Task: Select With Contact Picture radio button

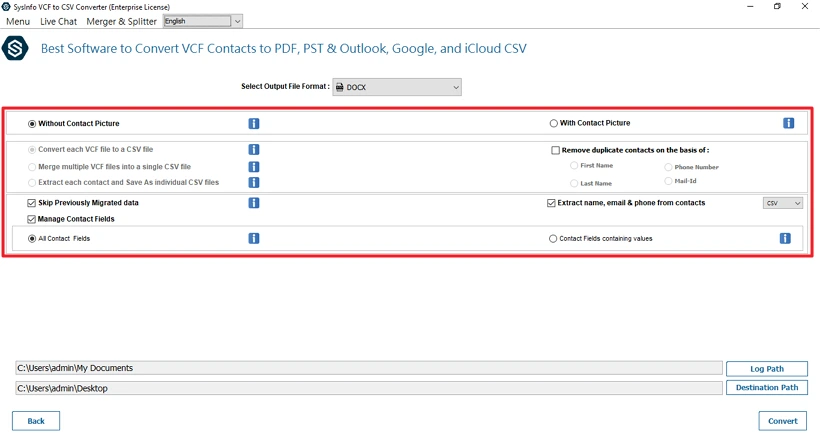Action: point(553,123)
